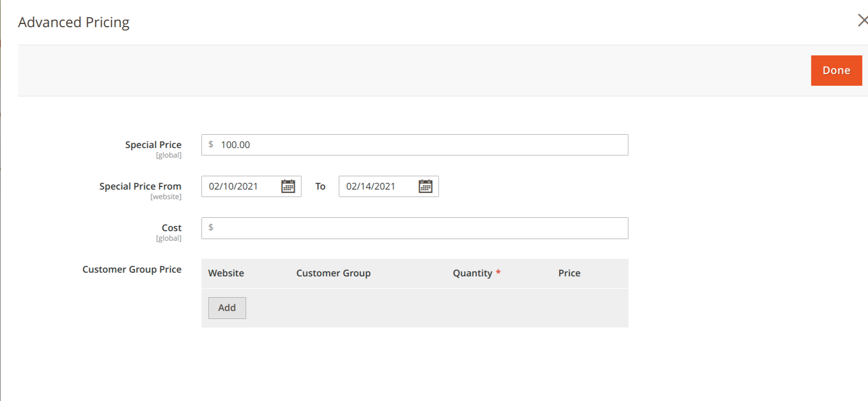868x401 pixels.
Task: Click the "To" label between date fields
Action: click(320, 186)
